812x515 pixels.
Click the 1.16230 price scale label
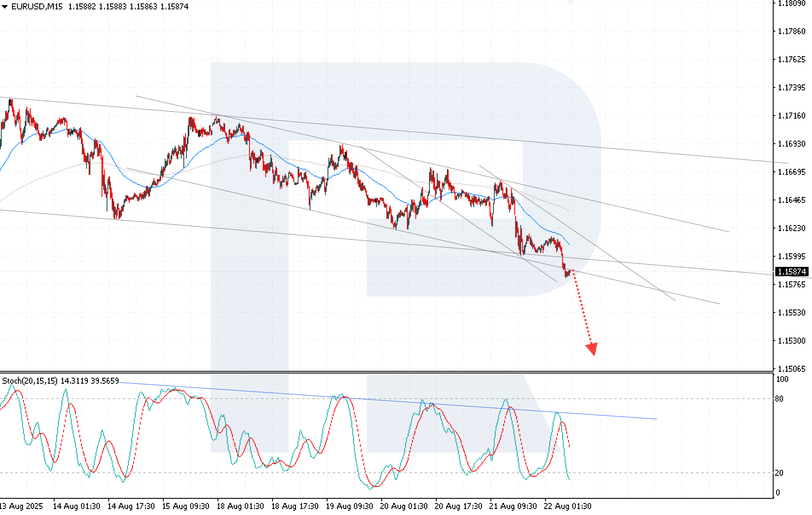click(792, 228)
